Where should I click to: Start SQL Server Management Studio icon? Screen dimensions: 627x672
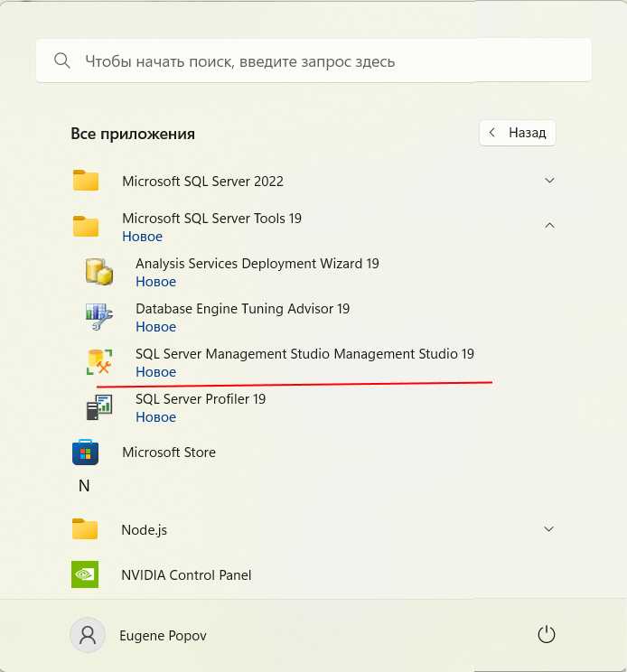coord(99,362)
